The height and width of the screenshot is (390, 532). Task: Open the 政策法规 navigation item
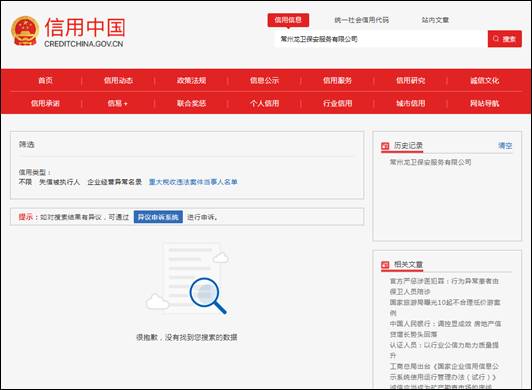191,80
